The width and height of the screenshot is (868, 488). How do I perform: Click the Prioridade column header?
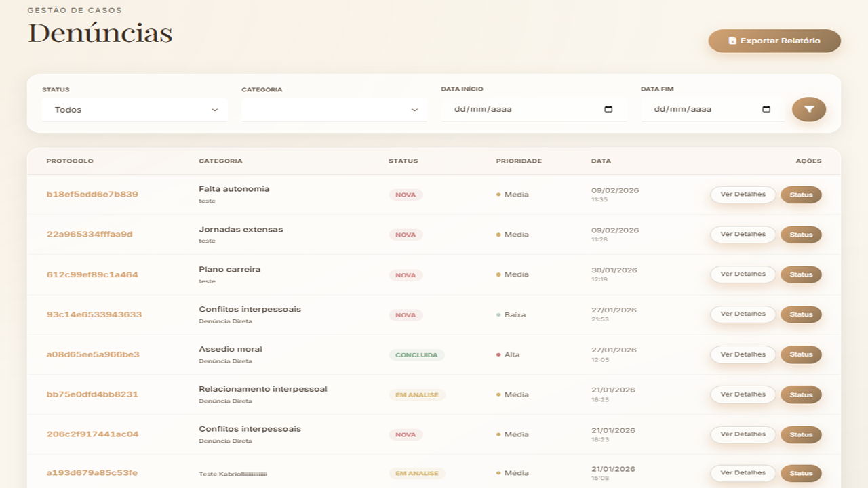coord(519,161)
